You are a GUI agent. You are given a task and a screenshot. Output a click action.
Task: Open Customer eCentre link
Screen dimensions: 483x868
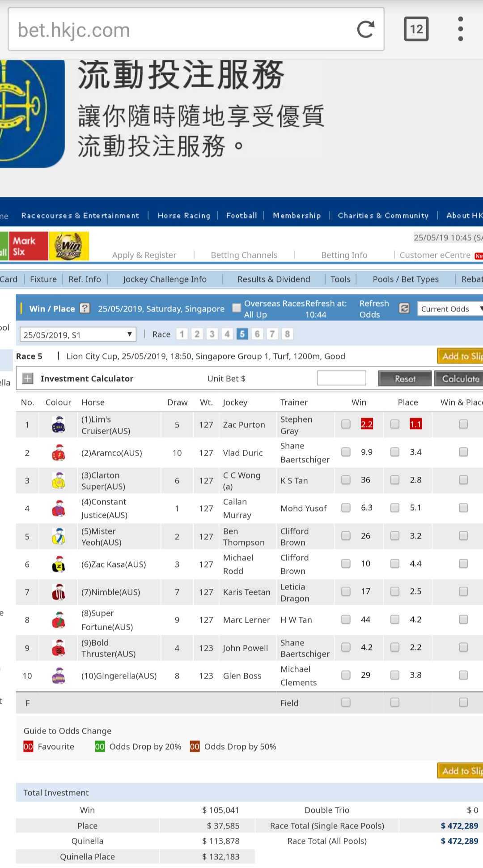(x=435, y=255)
